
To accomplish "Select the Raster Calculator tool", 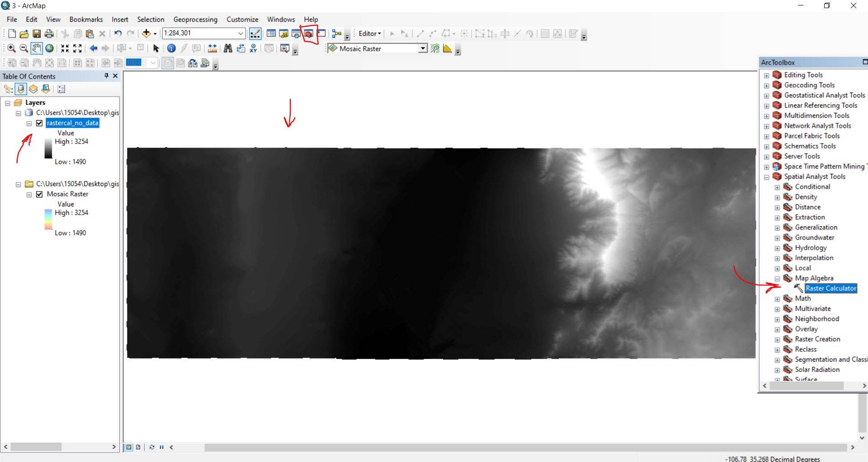I will click(x=831, y=289).
